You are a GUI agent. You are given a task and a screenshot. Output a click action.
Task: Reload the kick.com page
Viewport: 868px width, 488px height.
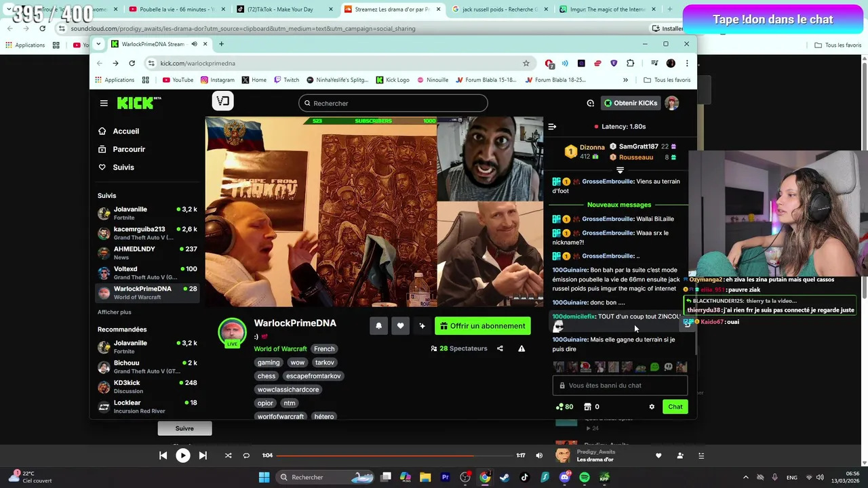click(132, 63)
